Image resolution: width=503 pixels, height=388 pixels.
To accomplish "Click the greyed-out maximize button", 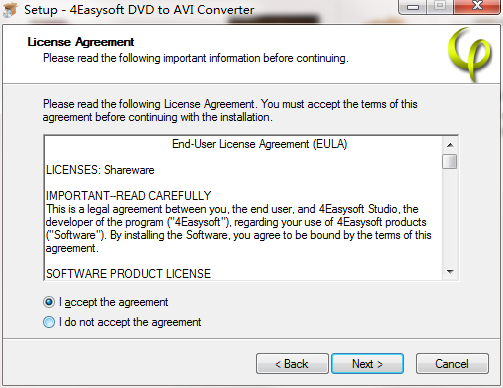I will (x=440, y=7).
